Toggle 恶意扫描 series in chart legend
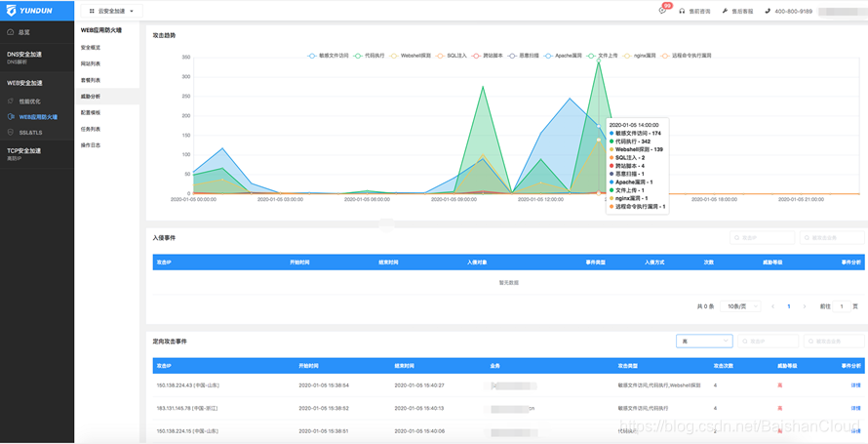Screen dimensions: 868x444 click(524, 56)
